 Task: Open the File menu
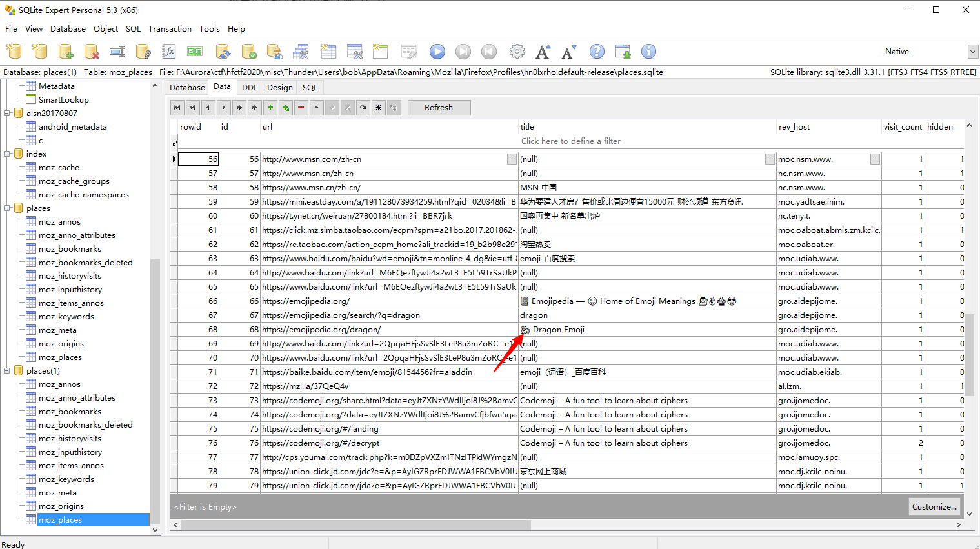click(x=12, y=29)
